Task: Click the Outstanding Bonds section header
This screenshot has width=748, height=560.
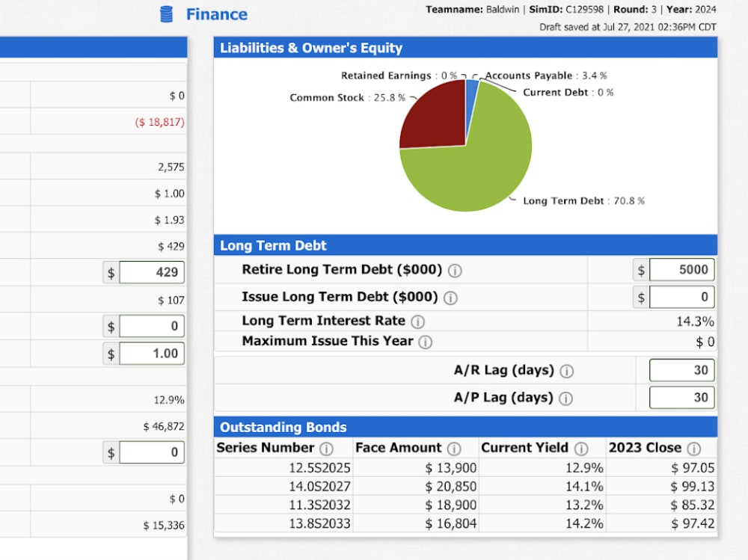Action: point(465,427)
